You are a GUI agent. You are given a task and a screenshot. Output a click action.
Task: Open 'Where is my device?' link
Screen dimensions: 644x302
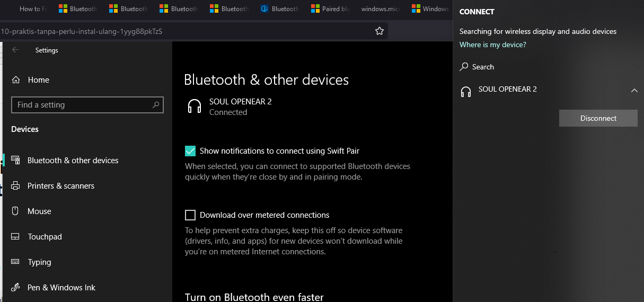(x=492, y=45)
